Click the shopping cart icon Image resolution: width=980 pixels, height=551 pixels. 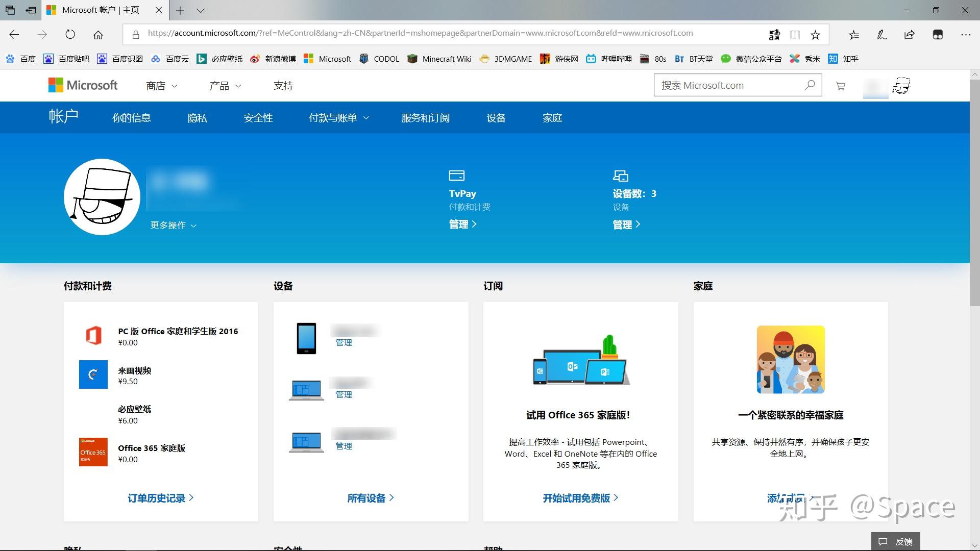[x=840, y=86]
